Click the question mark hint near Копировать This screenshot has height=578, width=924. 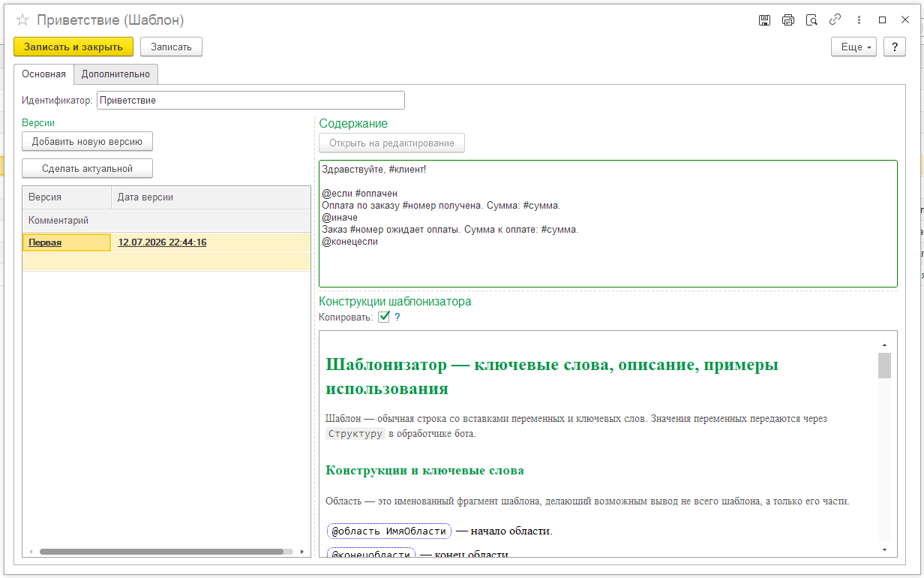click(397, 317)
